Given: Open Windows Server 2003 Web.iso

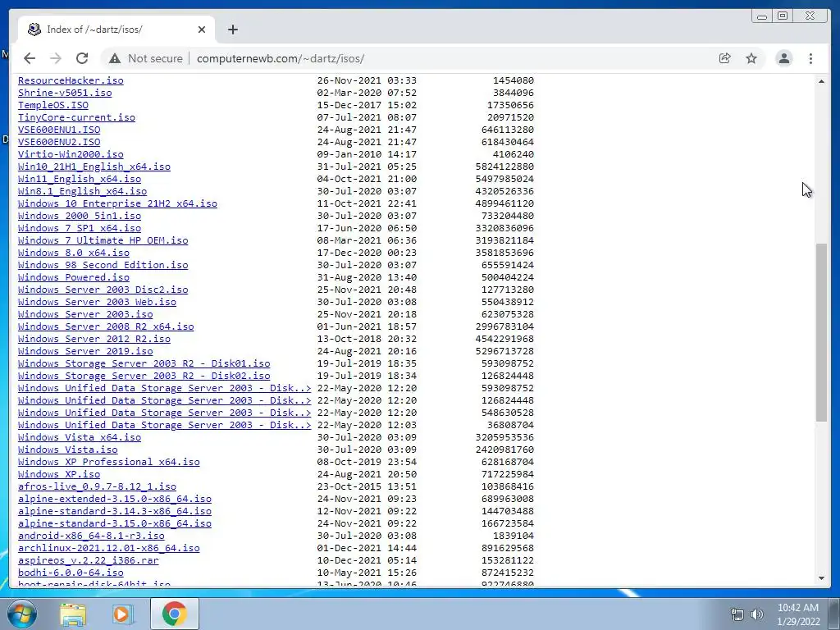Looking at the screenshot, I should click(97, 302).
